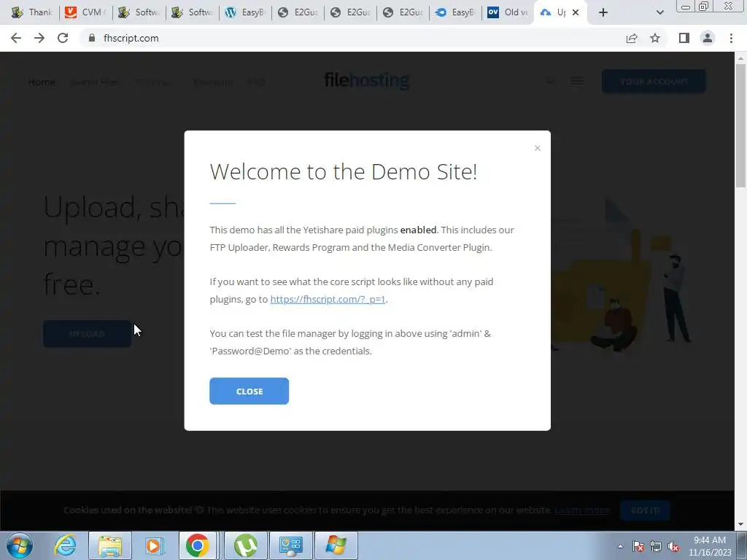Switch to the CVM tab
This screenshot has height=560, width=747.
[86, 12]
